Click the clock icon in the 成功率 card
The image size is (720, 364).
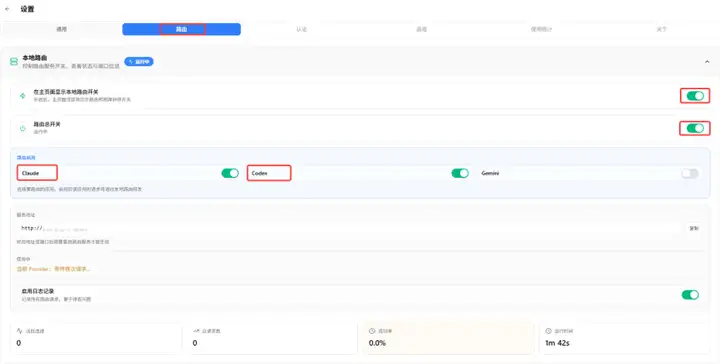click(372, 331)
